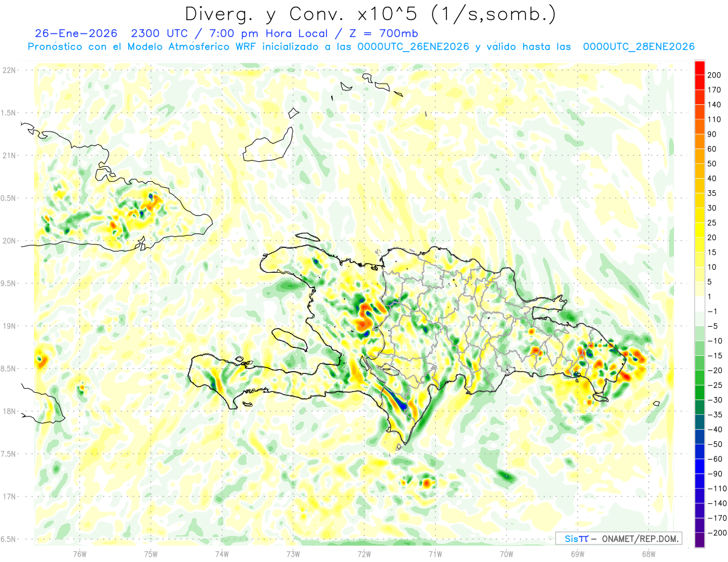This screenshot has width=728, height=562.
Task: Click the "21N" latitude label
Action: pyautogui.click(x=9, y=155)
